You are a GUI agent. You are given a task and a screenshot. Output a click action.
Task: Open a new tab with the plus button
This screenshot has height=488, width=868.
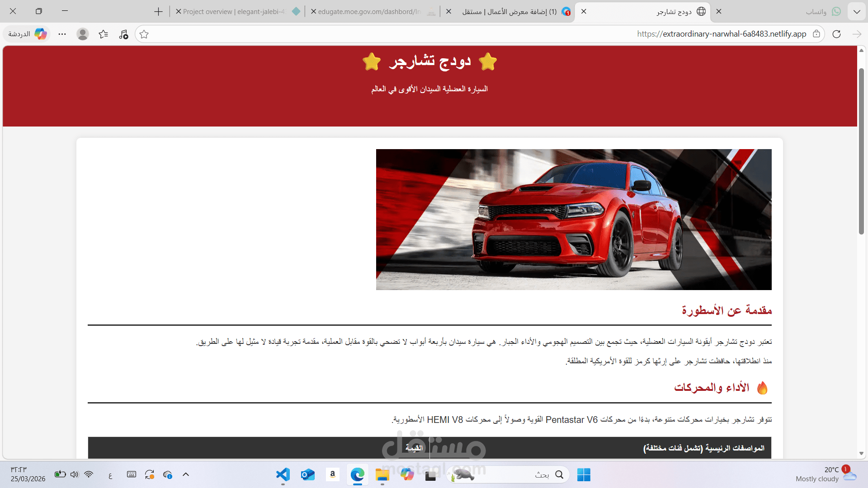[158, 12]
